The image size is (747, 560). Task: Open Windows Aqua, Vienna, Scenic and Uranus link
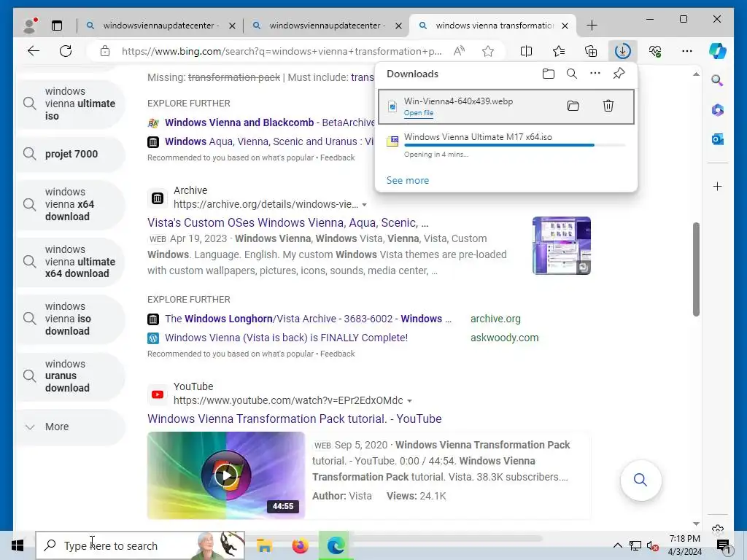point(269,141)
